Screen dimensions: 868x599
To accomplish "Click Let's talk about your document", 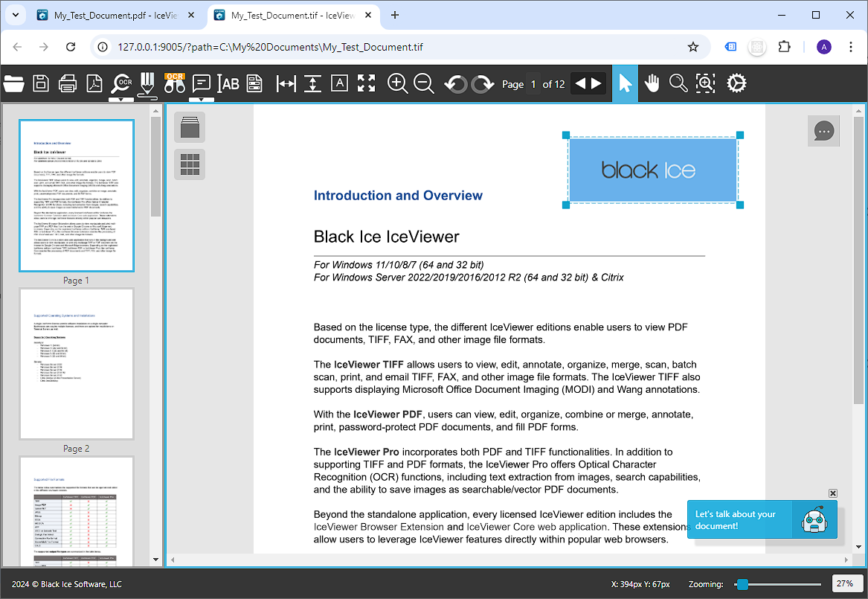I will [x=762, y=520].
